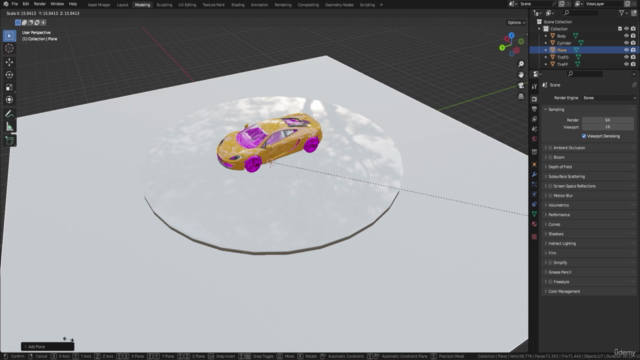Screen dimensions: 640x360
Task: Enable Ambient Occlusion checkbox
Action: [550, 148]
